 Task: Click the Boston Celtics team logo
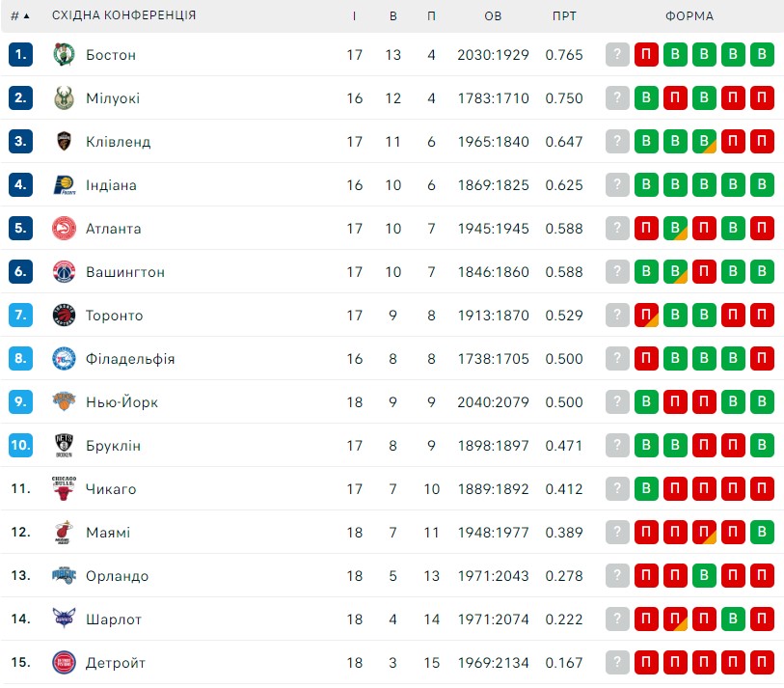coord(64,55)
